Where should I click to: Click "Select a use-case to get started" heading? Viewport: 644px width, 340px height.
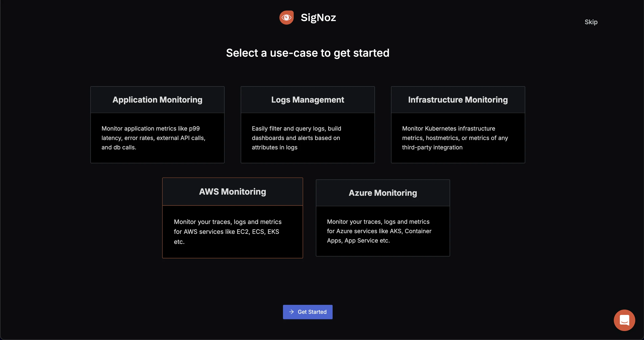point(308,53)
